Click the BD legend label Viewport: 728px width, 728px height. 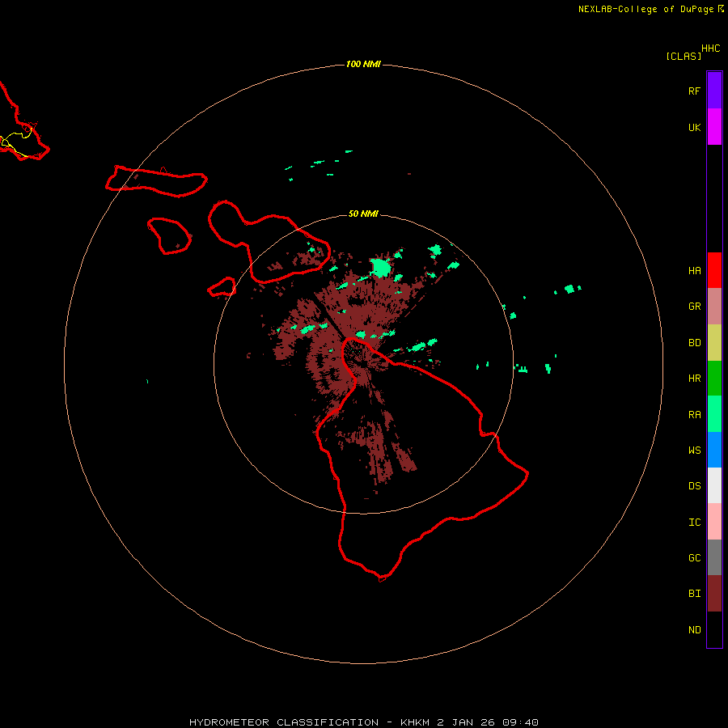(x=694, y=343)
